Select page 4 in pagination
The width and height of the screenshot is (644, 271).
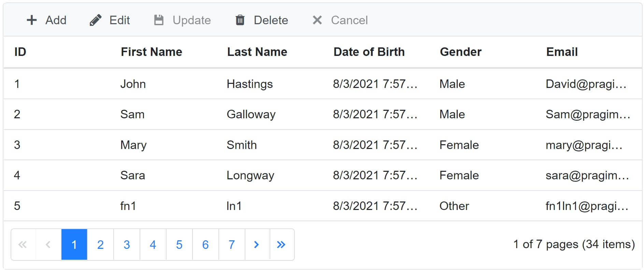click(x=153, y=244)
